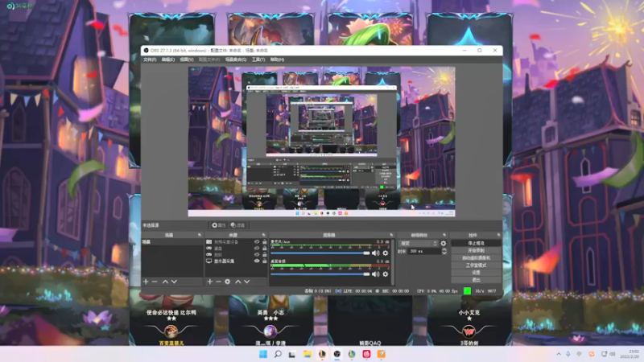Open the 工具(T) menu
The image size is (644, 362).
[x=258, y=60]
